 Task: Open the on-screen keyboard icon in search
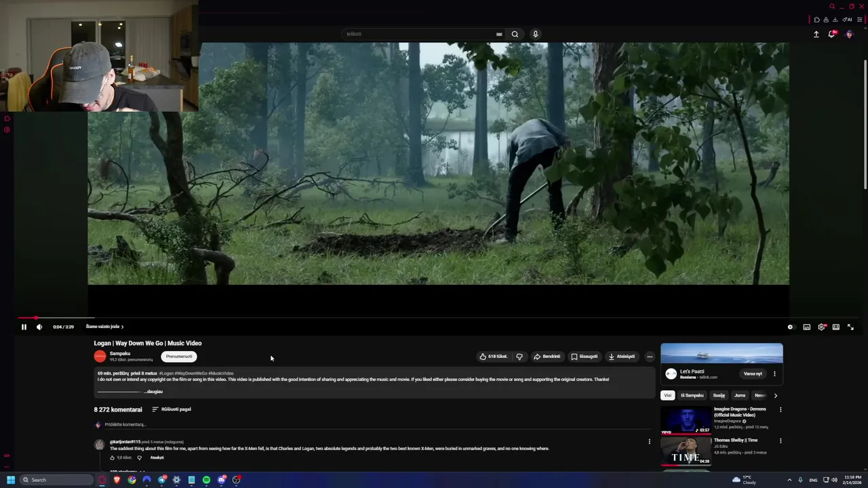(x=499, y=34)
